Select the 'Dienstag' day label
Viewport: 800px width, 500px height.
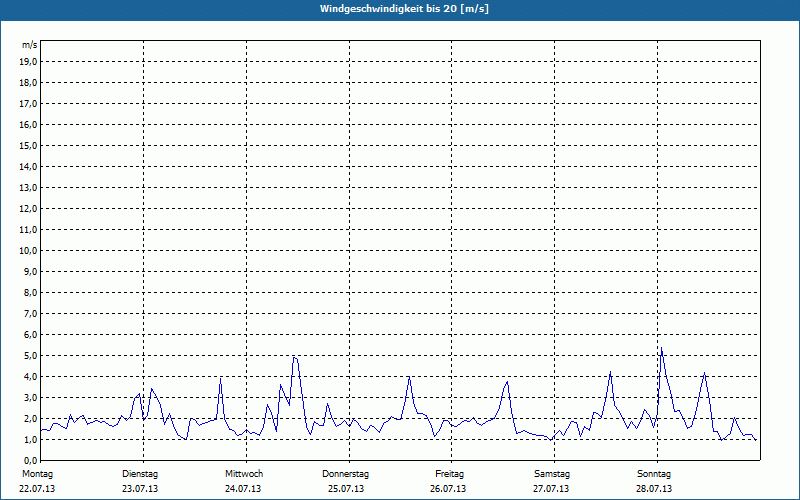point(140,474)
